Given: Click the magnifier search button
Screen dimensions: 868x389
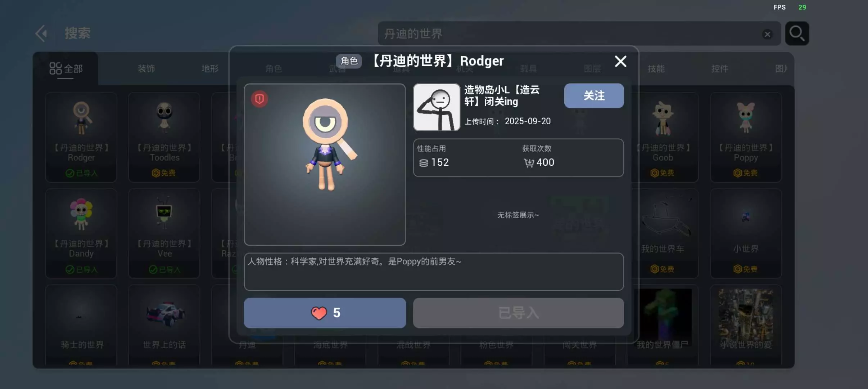Looking at the screenshot, I should (797, 33).
